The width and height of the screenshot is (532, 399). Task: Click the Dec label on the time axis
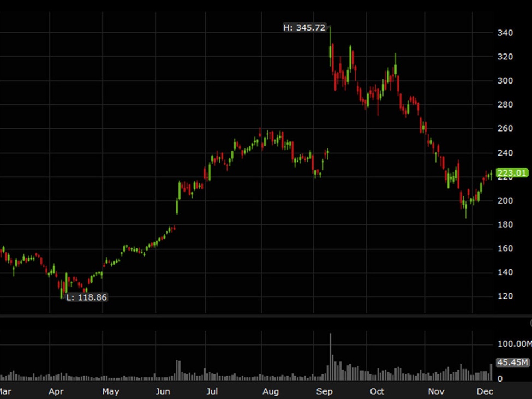(485, 391)
